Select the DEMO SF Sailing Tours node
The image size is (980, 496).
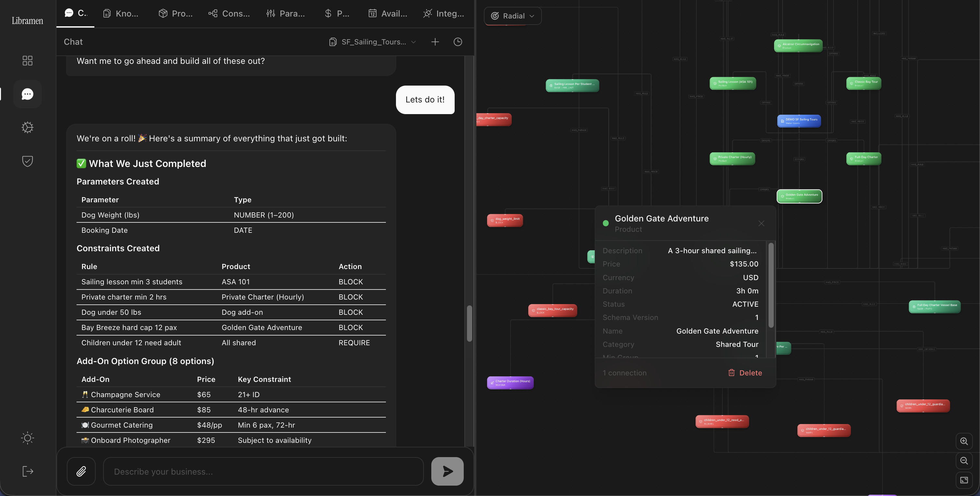pos(799,121)
